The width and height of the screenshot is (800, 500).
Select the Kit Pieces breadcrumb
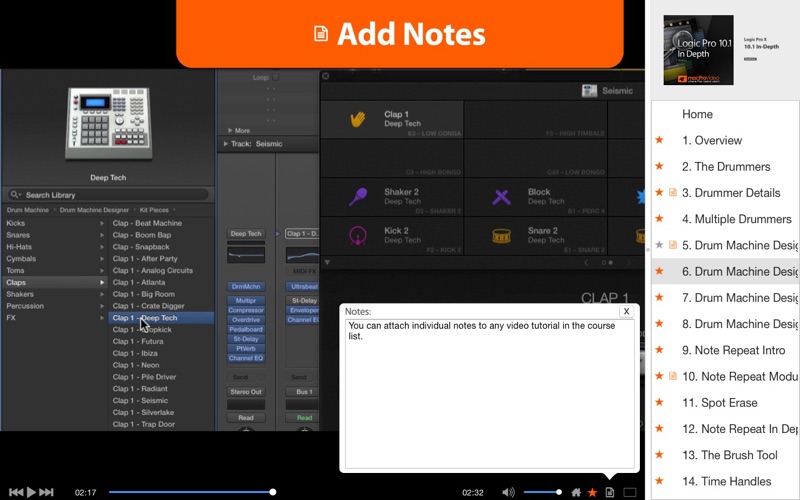point(154,210)
